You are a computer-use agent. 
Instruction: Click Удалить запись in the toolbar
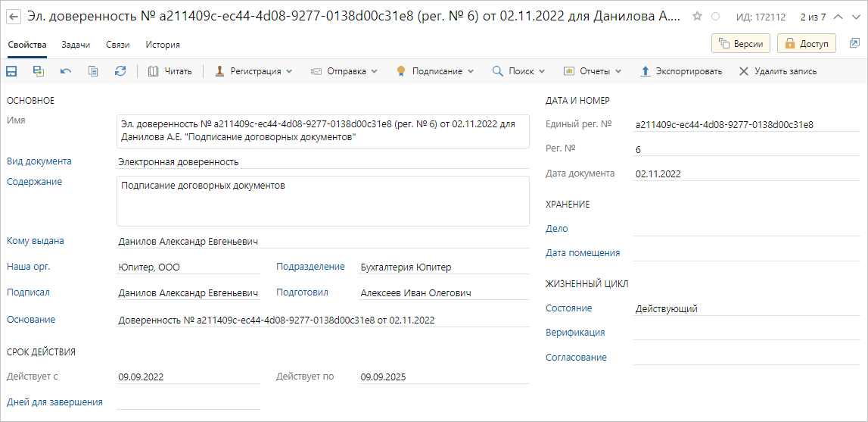click(x=778, y=71)
